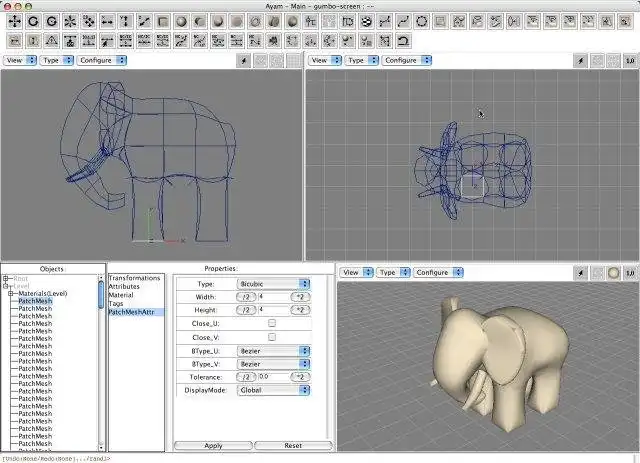Click the first Rotate tool icon
Viewport: 640px width, 463px height.
pyautogui.click(x=33, y=21)
